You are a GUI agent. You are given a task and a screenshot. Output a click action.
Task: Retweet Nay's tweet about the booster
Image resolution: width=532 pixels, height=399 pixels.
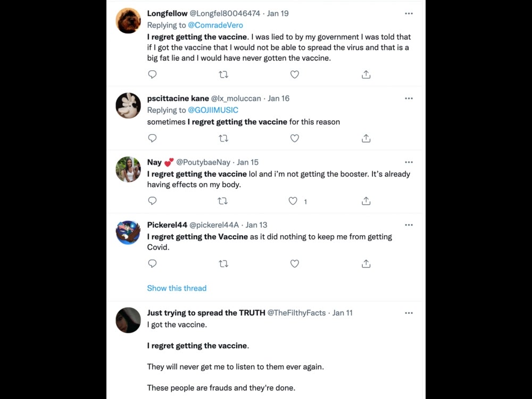pyautogui.click(x=223, y=201)
